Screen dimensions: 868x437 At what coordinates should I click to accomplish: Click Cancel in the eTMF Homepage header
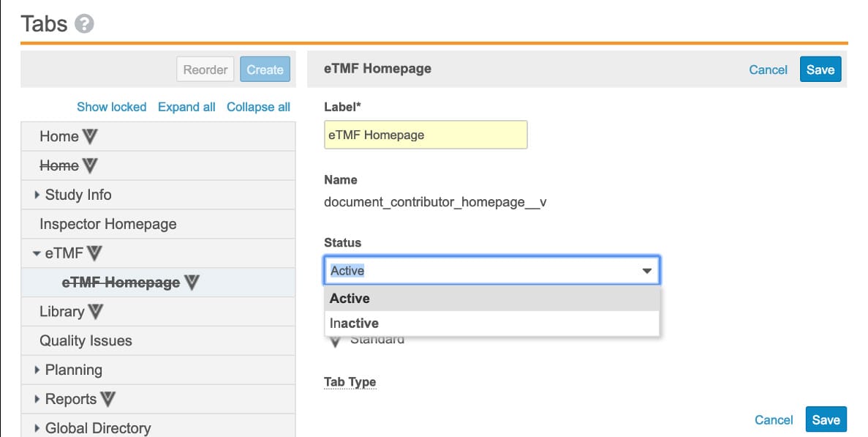768,70
